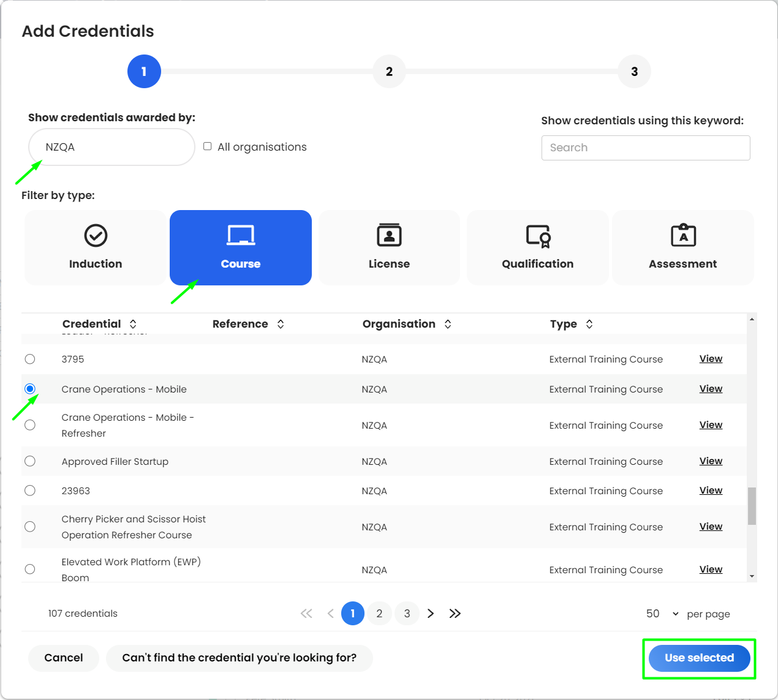View Crane Operations - Mobile - Refresher details
Image resolution: width=778 pixels, height=700 pixels.
[711, 425]
